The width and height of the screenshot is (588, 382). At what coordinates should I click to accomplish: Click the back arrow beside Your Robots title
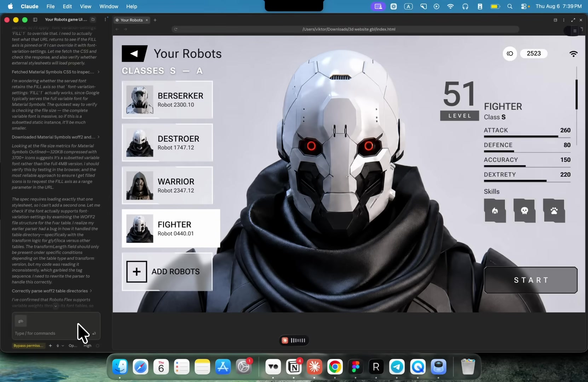134,54
